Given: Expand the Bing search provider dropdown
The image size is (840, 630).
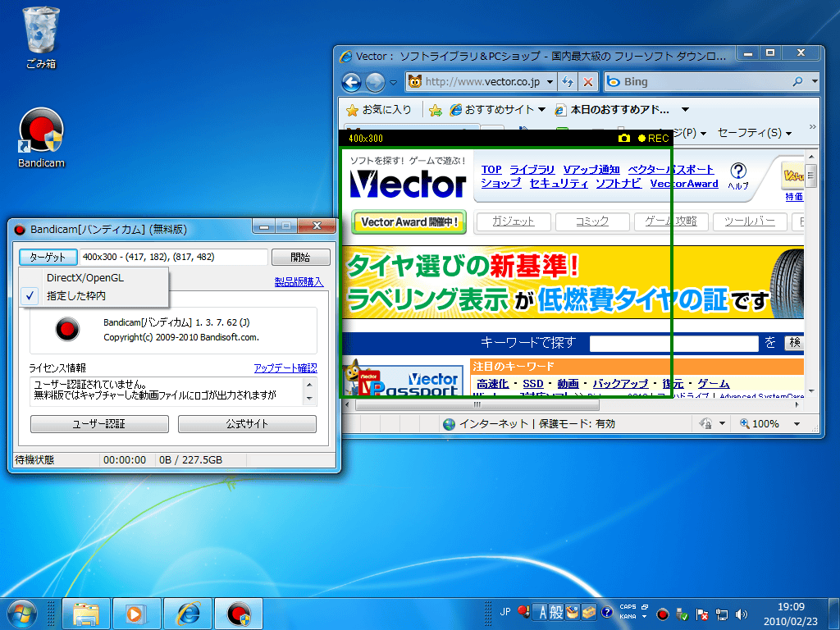Looking at the screenshot, I should [x=815, y=81].
